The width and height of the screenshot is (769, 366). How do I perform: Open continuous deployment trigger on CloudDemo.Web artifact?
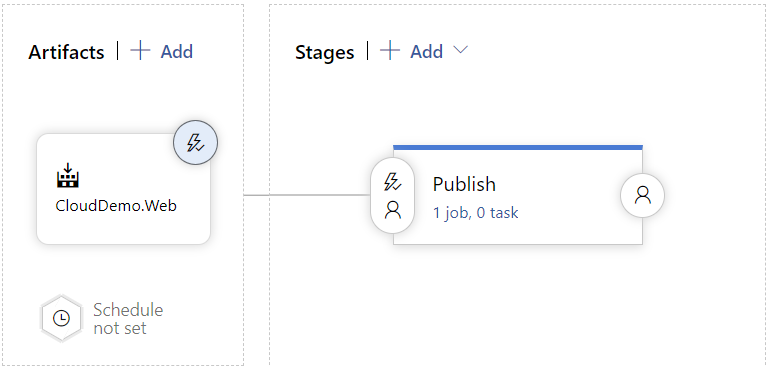point(195,142)
